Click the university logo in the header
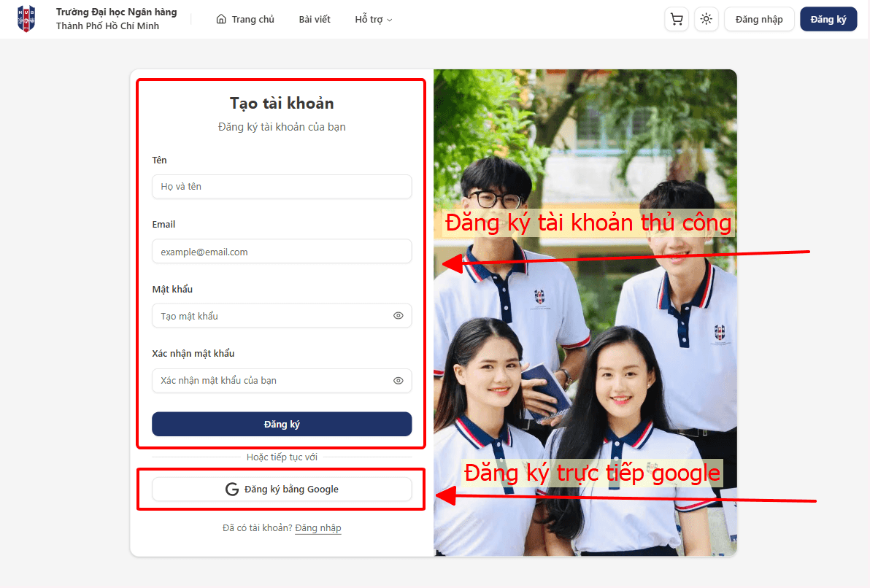The width and height of the screenshot is (870, 588). coord(26,18)
